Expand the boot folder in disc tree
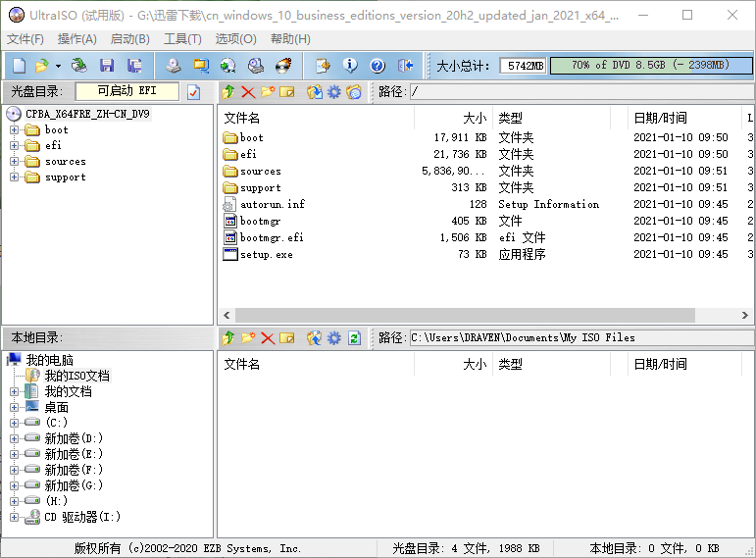The width and height of the screenshot is (756, 558). [x=15, y=129]
